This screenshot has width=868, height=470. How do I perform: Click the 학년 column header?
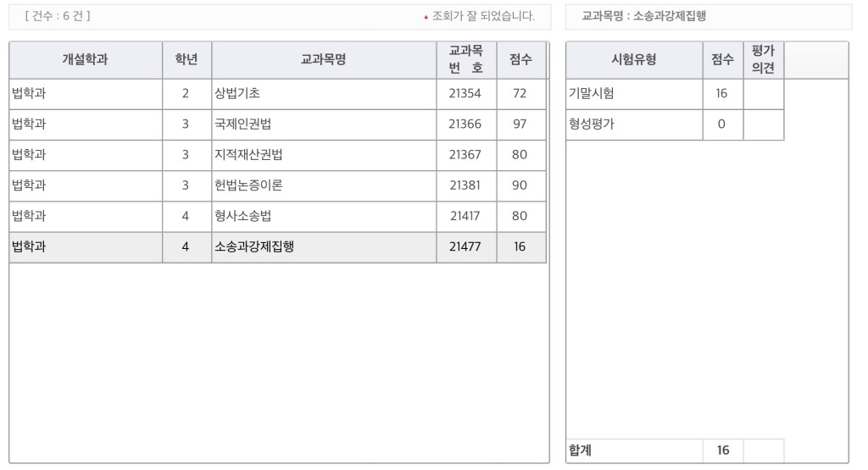pos(186,60)
